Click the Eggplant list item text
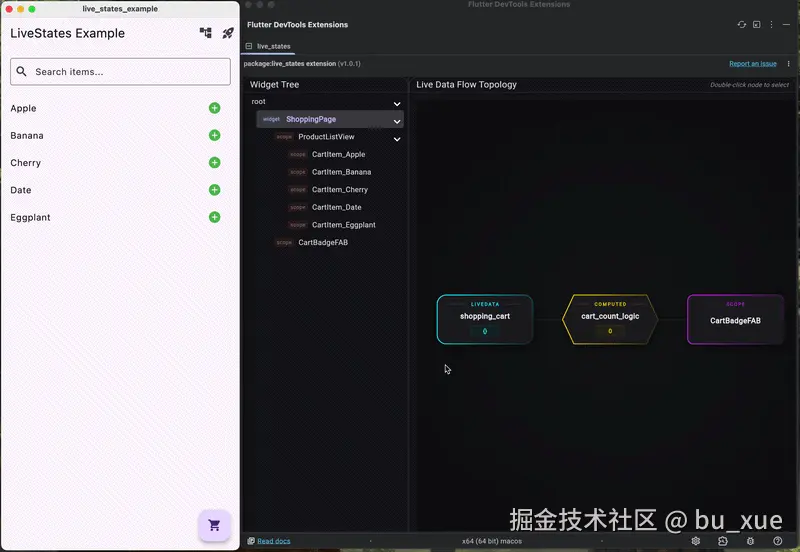The width and height of the screenshot is (800, 552). [30, 217]
